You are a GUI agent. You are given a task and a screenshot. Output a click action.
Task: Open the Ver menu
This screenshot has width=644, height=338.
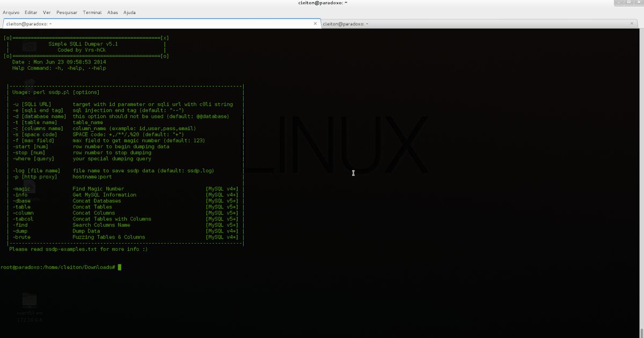47,12
